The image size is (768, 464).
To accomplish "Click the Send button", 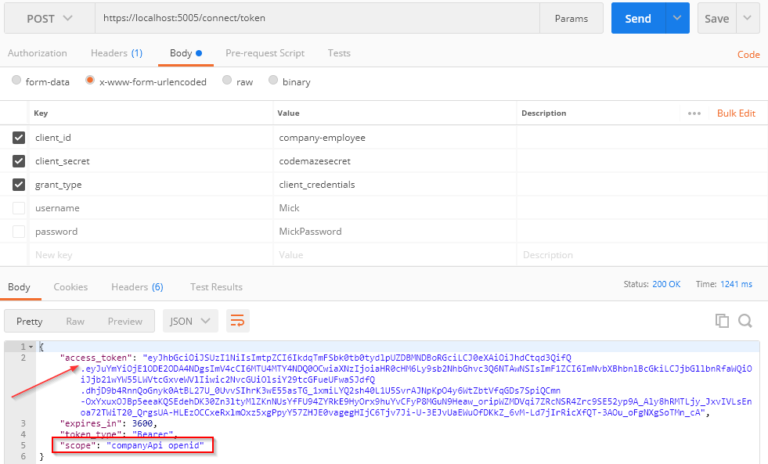I will tap(637, 19).
